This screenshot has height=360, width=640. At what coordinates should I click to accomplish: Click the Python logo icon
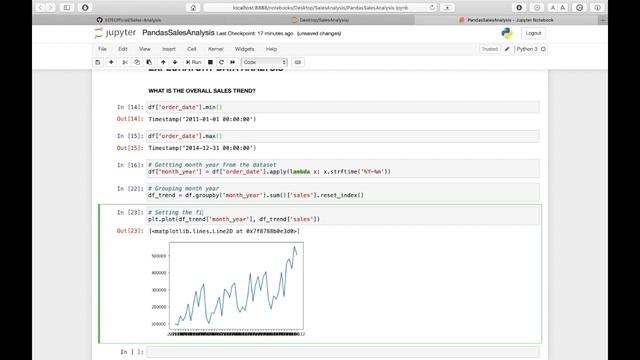tap(507, 33)
